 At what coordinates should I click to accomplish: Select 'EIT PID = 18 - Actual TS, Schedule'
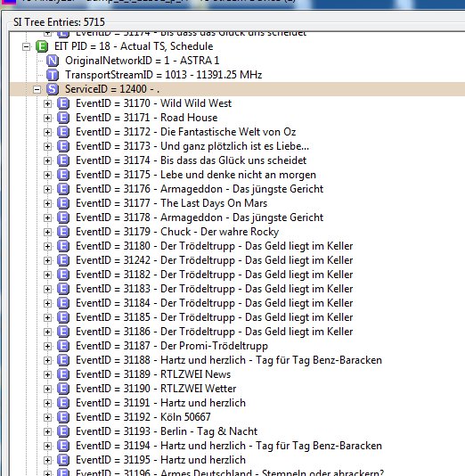point(134,46)
